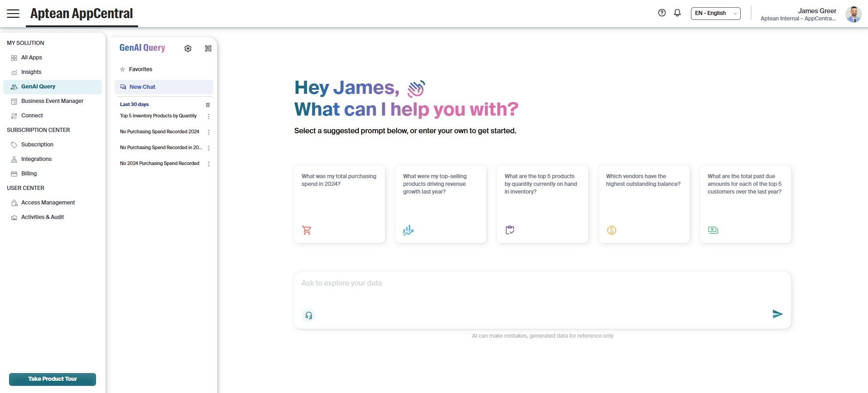Open options for No Purchasing Spend Recorded in 20... chat

209,148
